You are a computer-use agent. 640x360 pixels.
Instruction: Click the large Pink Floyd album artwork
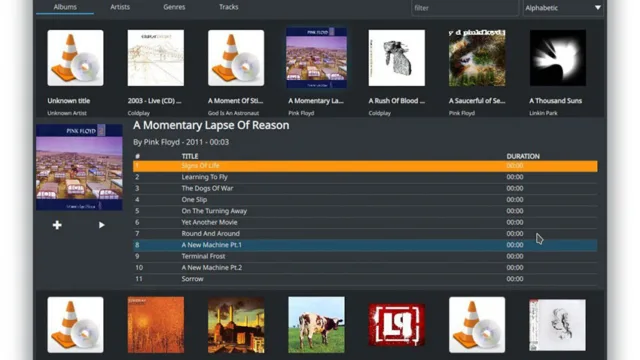(x=79, y=167)
